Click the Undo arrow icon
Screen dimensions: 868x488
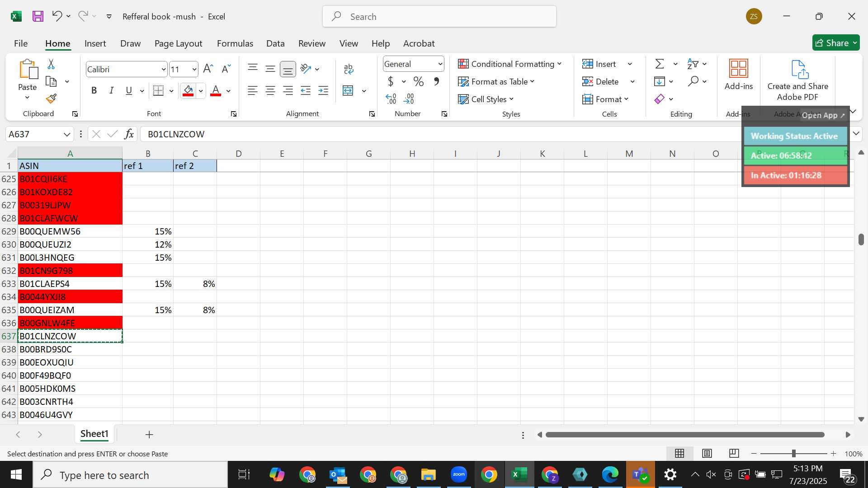[57, 16]
